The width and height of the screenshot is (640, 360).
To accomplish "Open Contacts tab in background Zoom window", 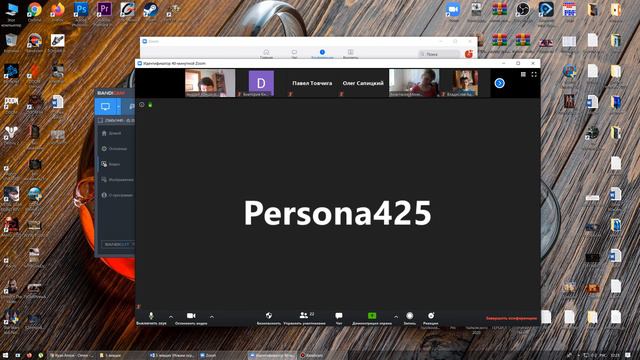I will tap(350, 54).
